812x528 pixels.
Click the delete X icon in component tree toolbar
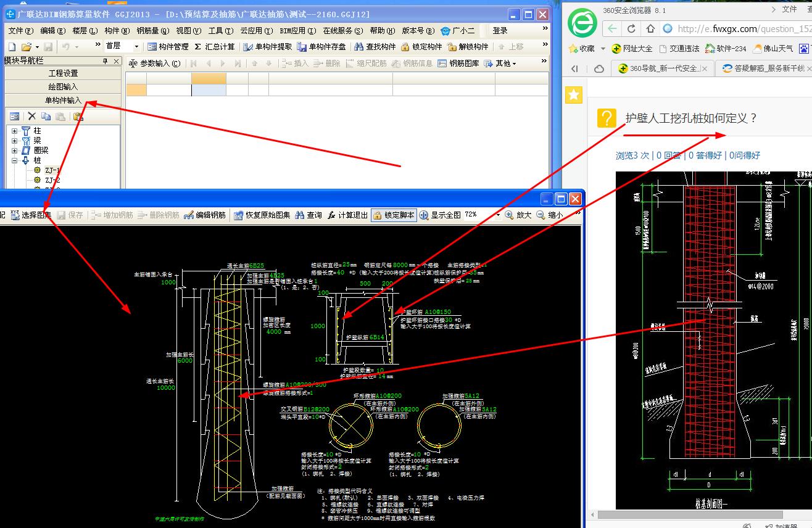[32, 116]
